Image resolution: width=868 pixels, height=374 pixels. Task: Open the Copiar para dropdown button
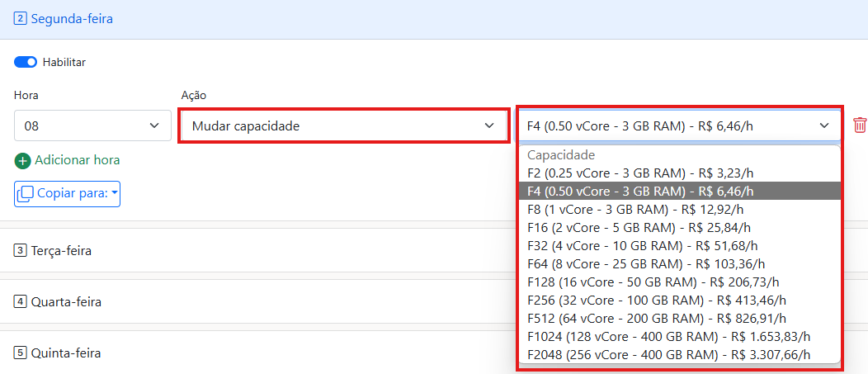[68, 193]
